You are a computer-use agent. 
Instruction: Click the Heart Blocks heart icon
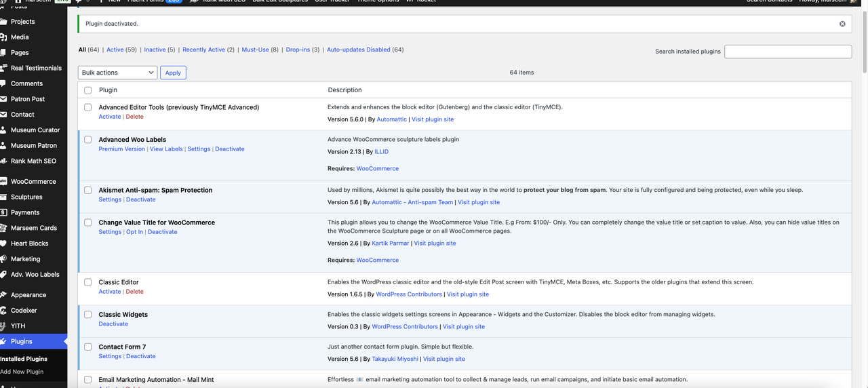(4, 244)
